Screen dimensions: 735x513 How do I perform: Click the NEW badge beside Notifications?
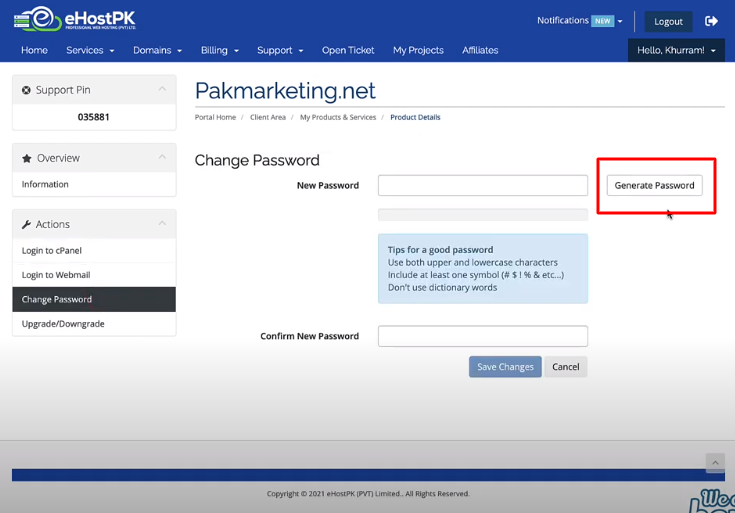pos(602,21)
